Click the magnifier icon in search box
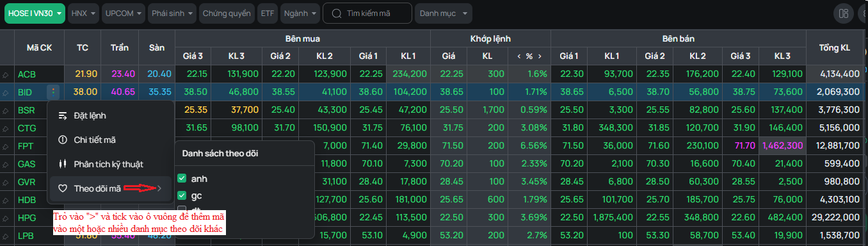 click(337, 13)
